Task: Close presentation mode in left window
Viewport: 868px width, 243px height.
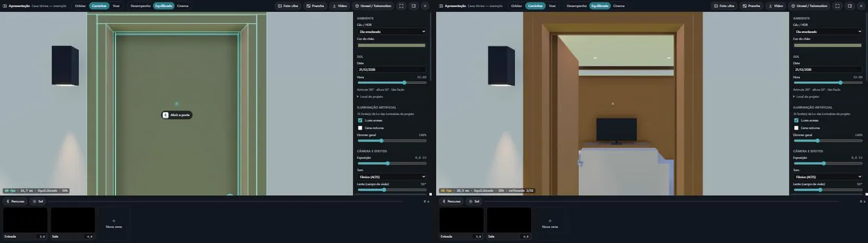Action: tap(425, 6)
